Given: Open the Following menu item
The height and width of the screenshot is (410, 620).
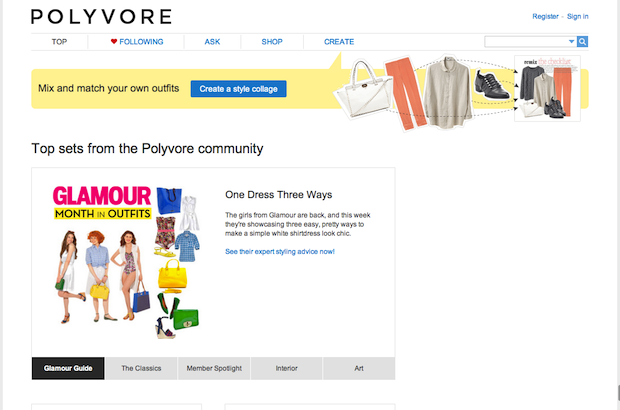Looking at the screenshot, I should tap(141, 42).
